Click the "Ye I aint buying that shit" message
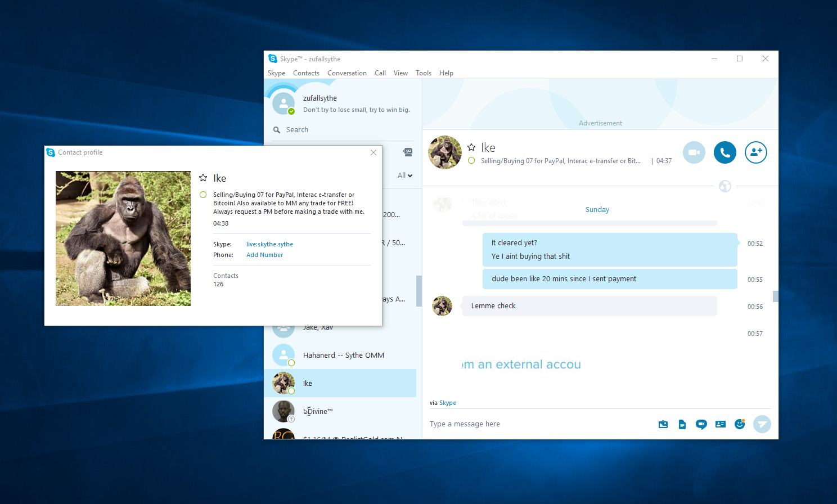 click(x=530, y=256)
